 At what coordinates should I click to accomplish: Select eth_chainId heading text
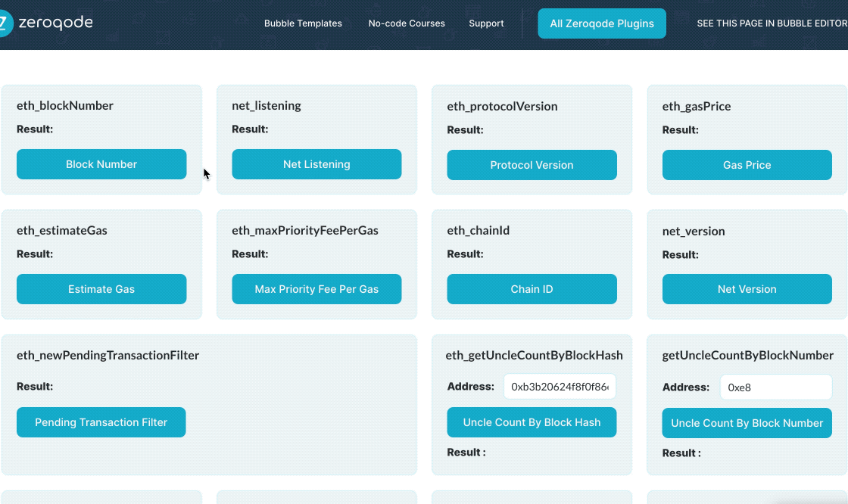pyautogui.click(x=478, y=230)
